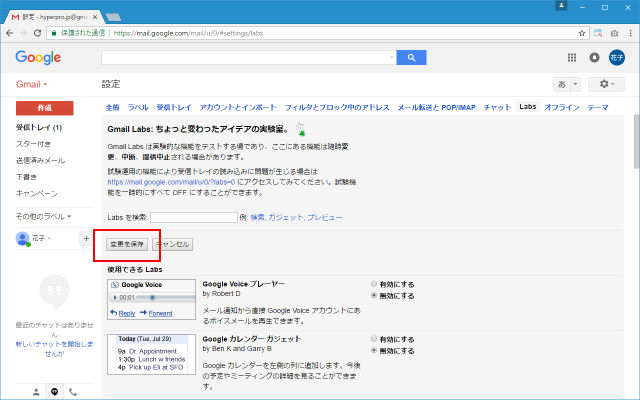Click the red 作成 compose button
This screenshot has width=640, height=400.
44,108
